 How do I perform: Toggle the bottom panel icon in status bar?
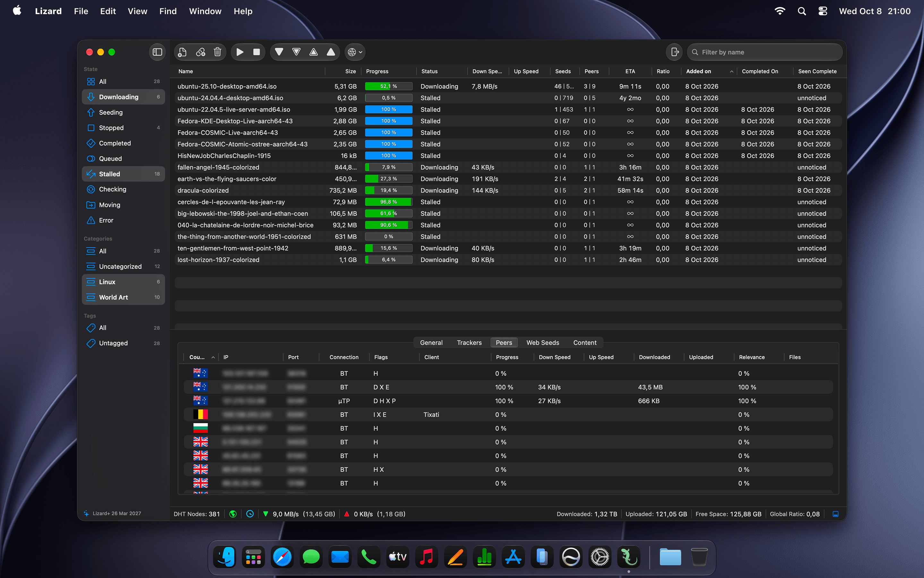tap(835, 514)
